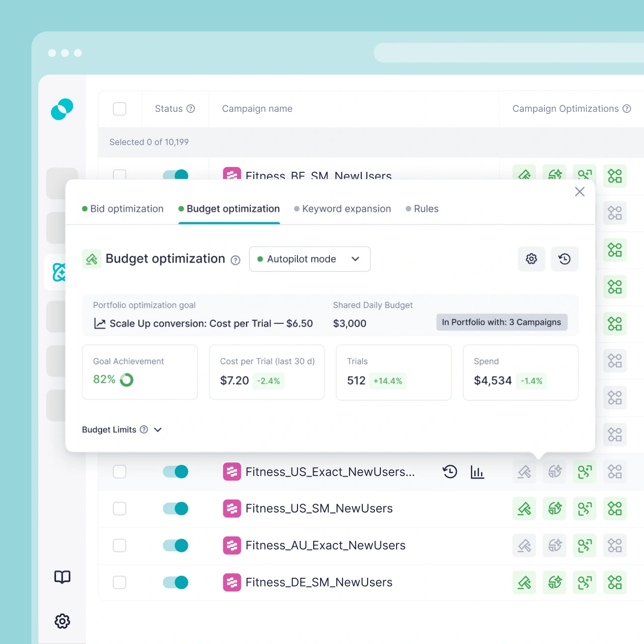Switch to the Bid optimization tab
644x644 pixels.
click(x=123, y=209)
